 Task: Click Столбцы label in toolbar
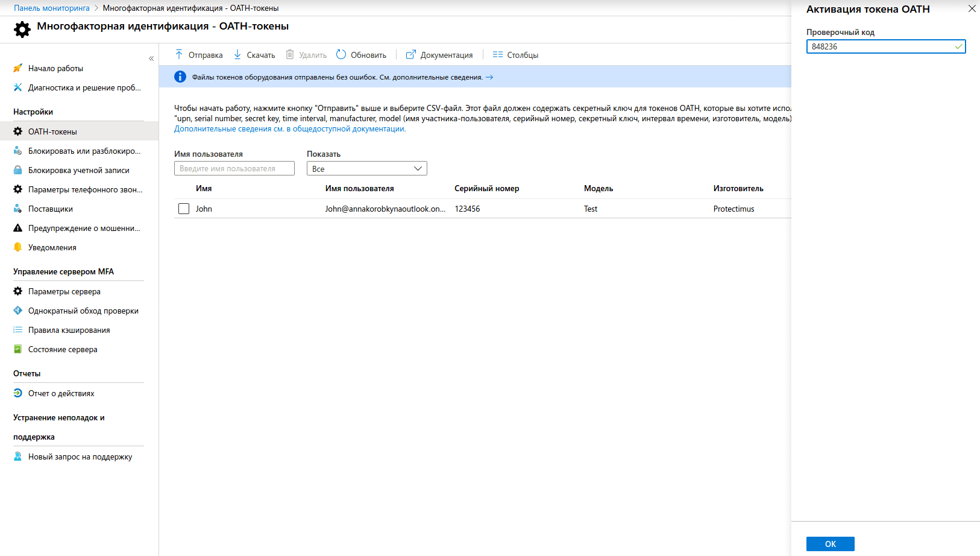523,55
